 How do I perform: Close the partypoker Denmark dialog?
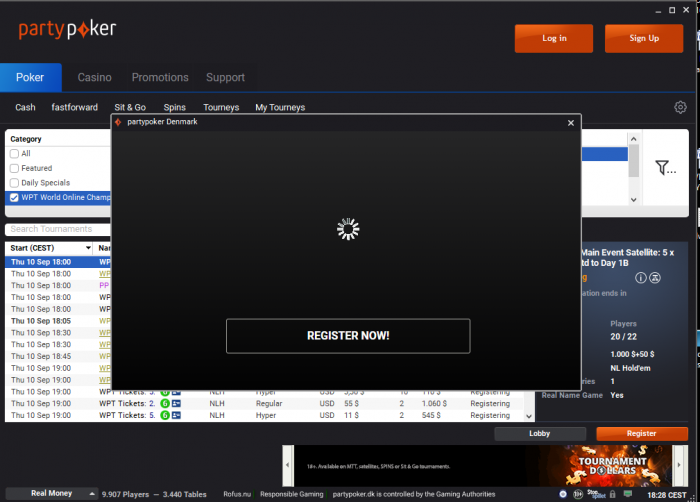(571, 123)
